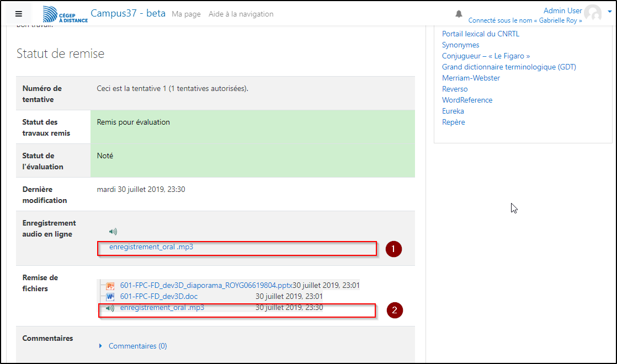Click the user avatar picture
The image size is (617, 364).
click(x=593, y=13)
